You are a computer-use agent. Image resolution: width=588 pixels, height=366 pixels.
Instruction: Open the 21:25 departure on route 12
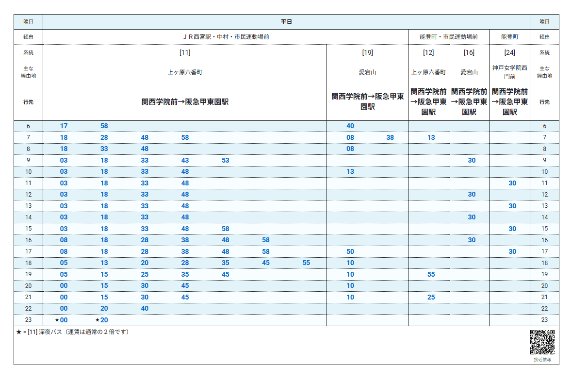(431, 297)
